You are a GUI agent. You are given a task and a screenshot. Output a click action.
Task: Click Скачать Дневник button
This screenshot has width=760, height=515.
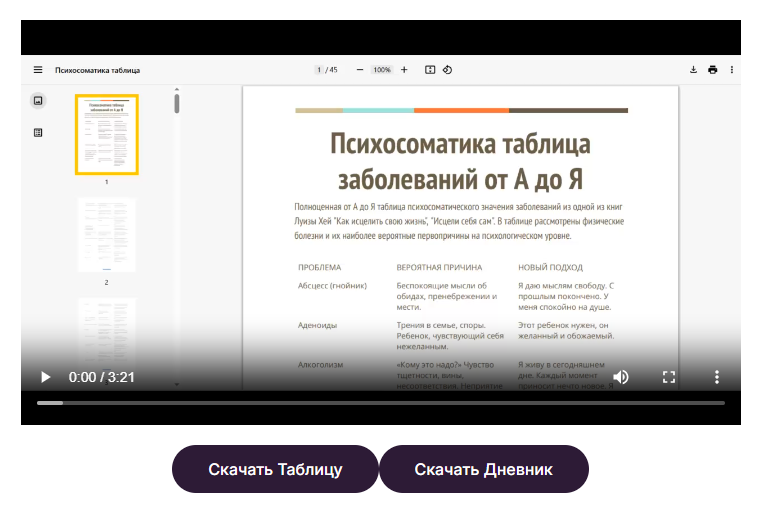click(x=484, y=469)
